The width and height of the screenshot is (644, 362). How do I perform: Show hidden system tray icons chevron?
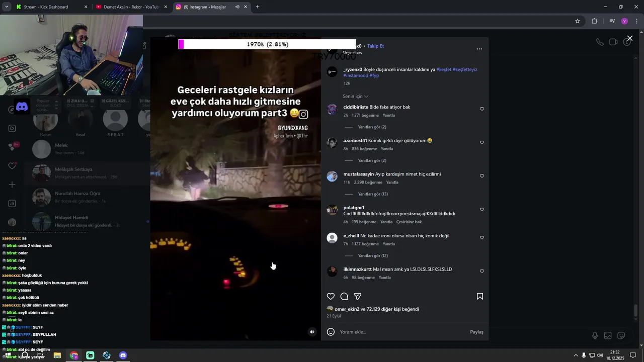point(576,355)
